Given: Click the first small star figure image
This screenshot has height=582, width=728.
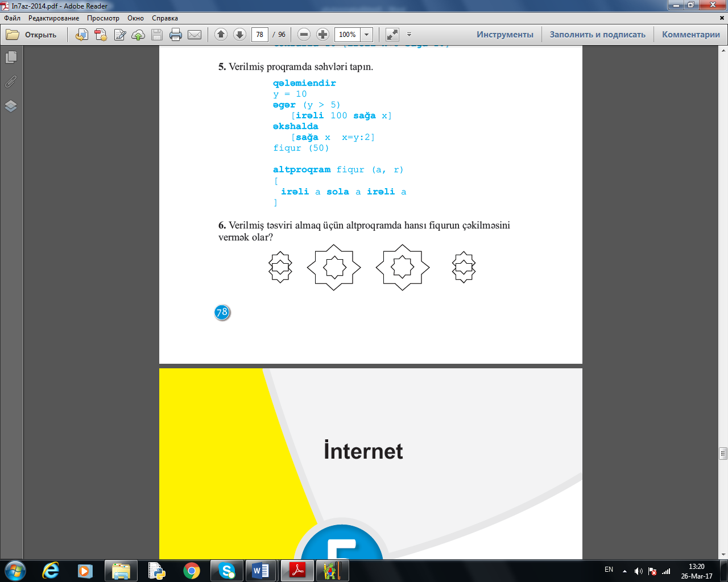Looking at the screenshot, I should 280,267.
